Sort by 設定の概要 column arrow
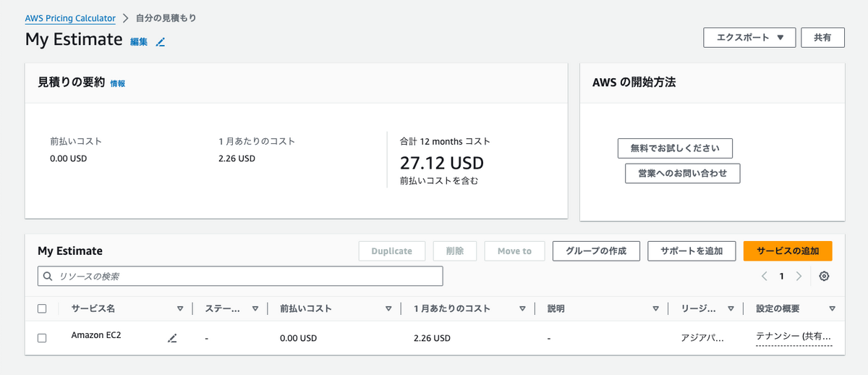This screenshot has height=375, width=868. pyautogui.click(x=832, y=308)
